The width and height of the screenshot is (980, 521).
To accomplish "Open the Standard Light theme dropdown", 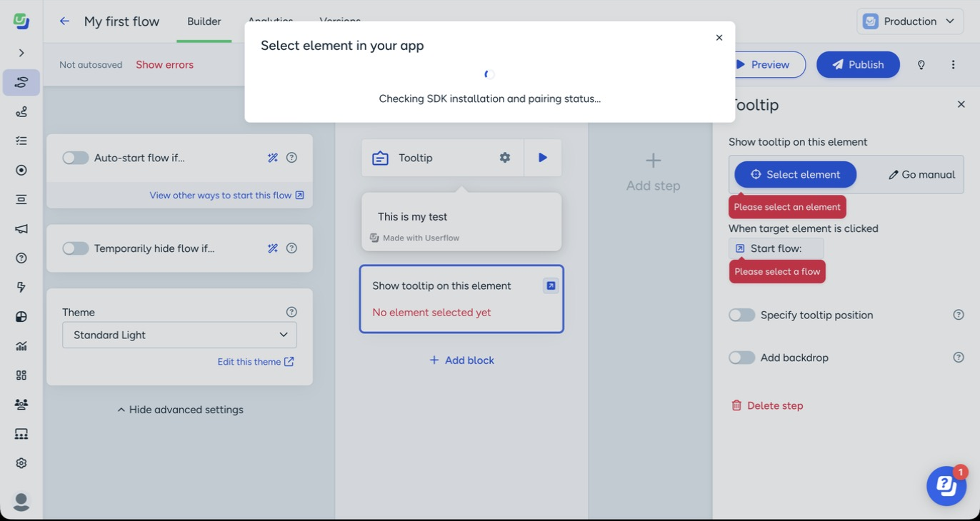I will tap(179, 335).
